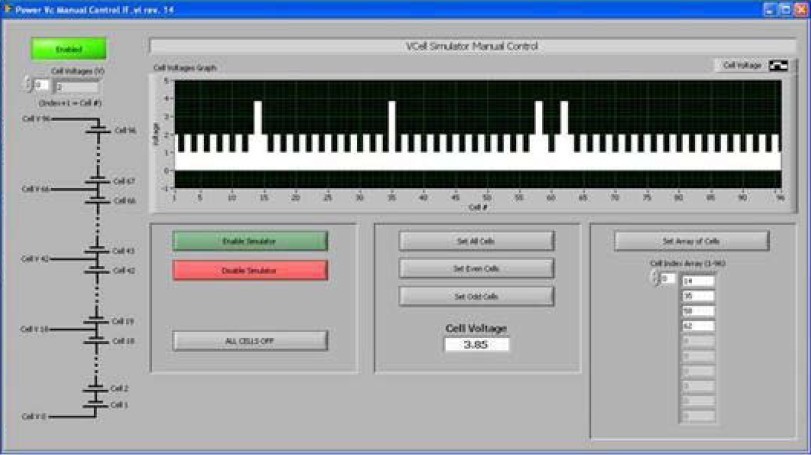This screenshot has width=811, height=455.
Task: Click the Enable Simulator button
Action: point(249,241)
